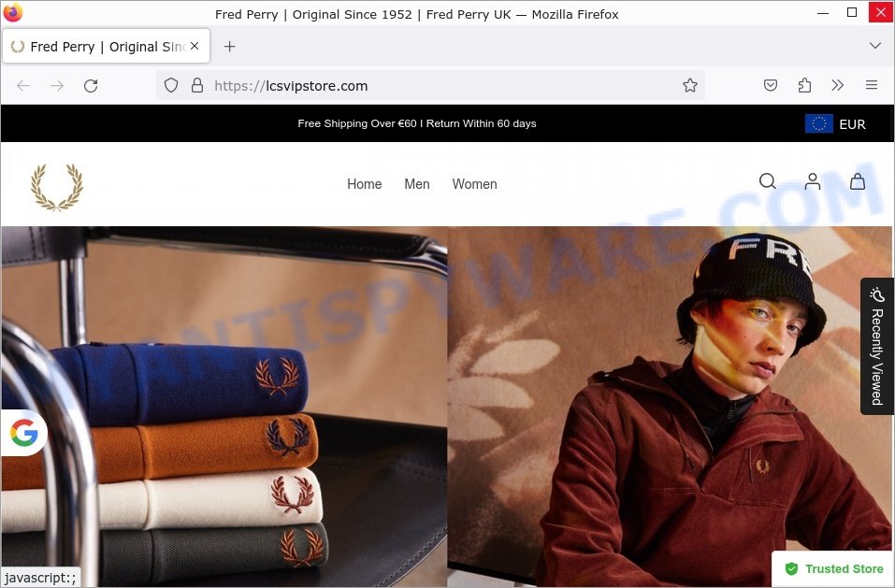895x588 pixels.
Task: Open tracking protection shield icon
Action: tap(171, 86)
